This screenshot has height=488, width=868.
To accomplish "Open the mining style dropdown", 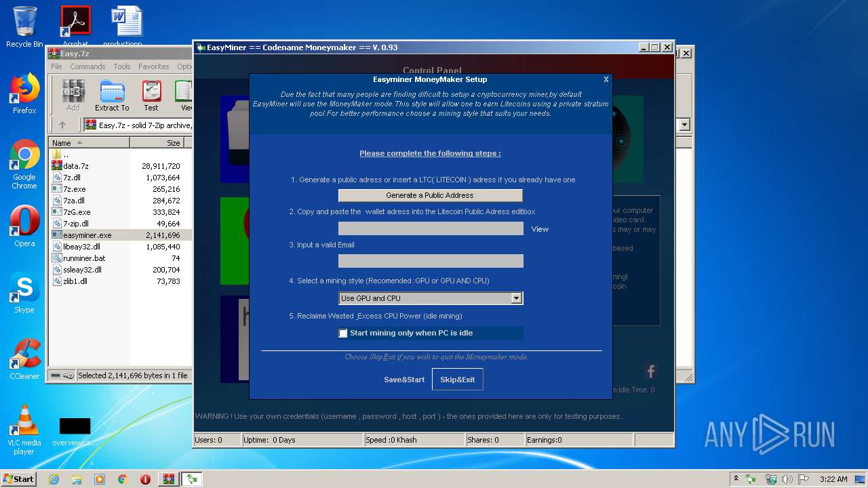I will tap(516, 298).
